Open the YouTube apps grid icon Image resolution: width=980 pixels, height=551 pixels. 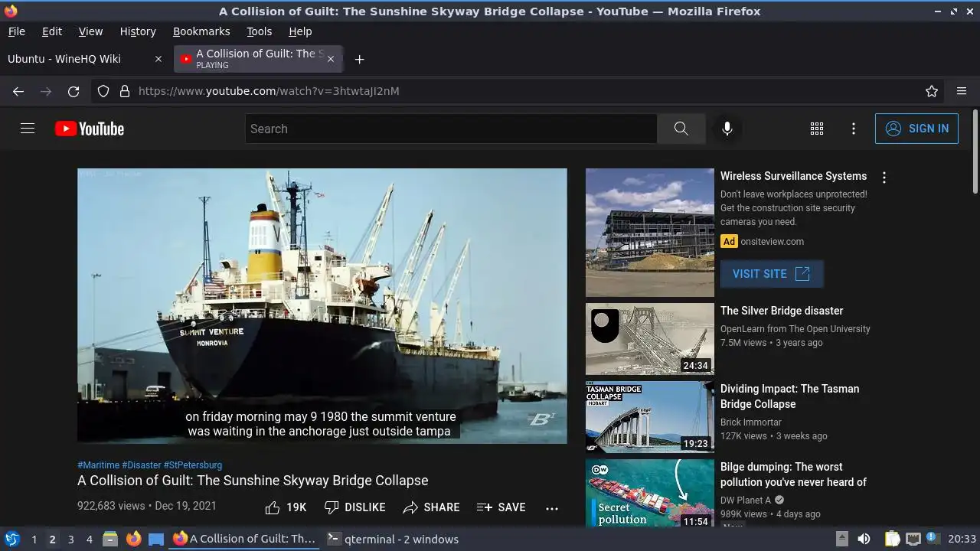tap(817, 129)
